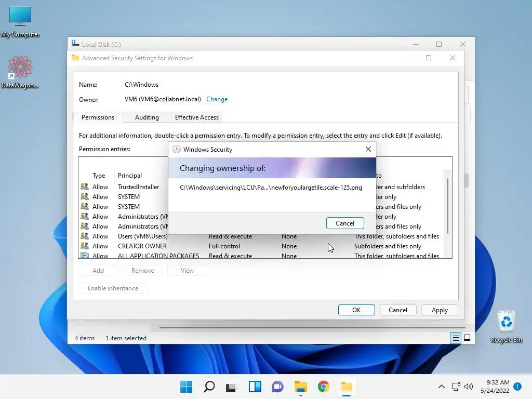
Task: Open the DataWagon desktop shortcut
Action: click(20, 72)
